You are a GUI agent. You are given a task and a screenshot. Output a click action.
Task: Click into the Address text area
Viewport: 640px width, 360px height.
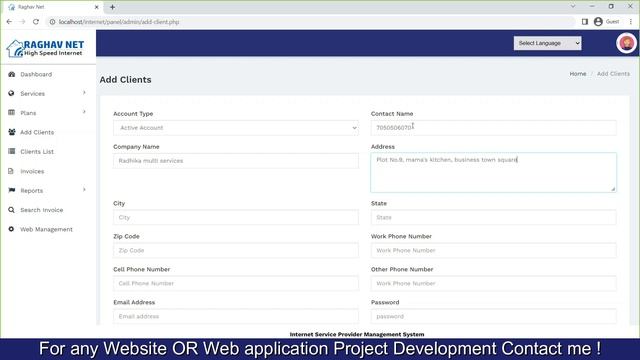coord(493,172)
